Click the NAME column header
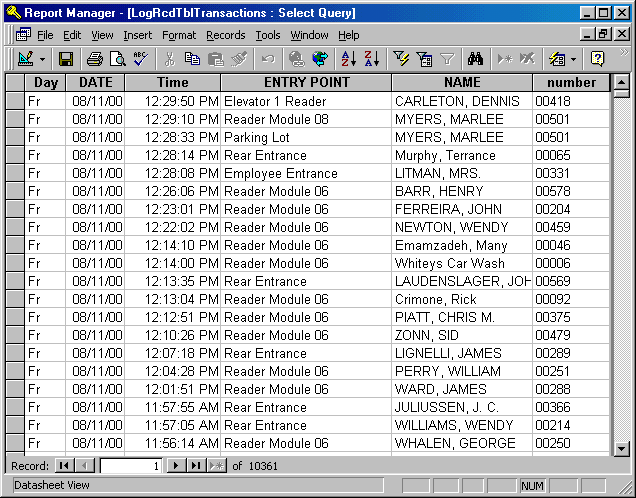Viewport: 636px width, 498px height. (461, 82)
